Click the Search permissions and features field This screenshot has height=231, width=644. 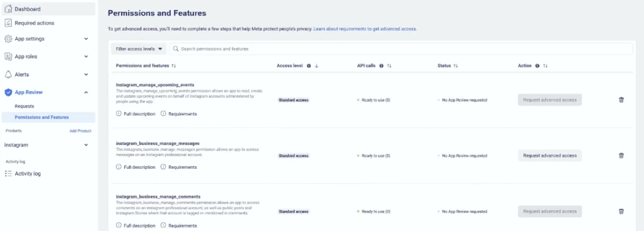tap(401, 49)
